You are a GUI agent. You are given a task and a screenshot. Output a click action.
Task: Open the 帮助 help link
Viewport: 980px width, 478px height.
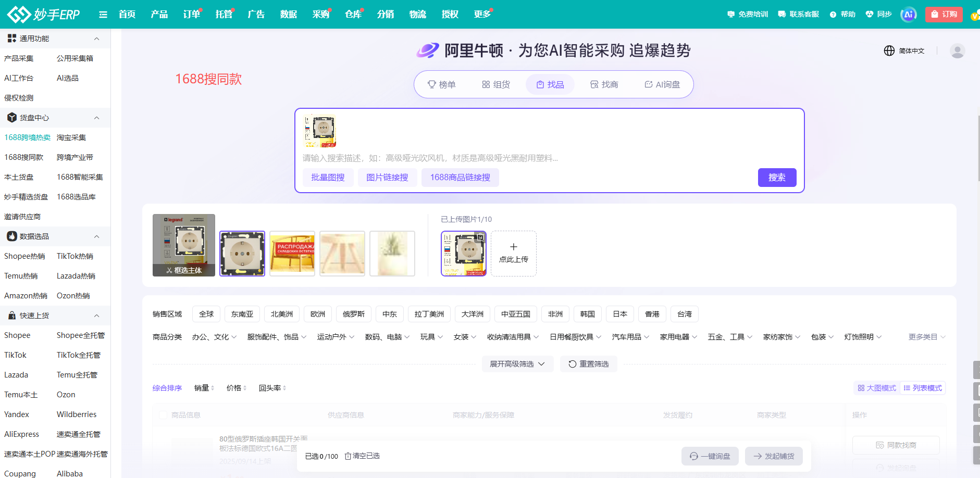842,14
